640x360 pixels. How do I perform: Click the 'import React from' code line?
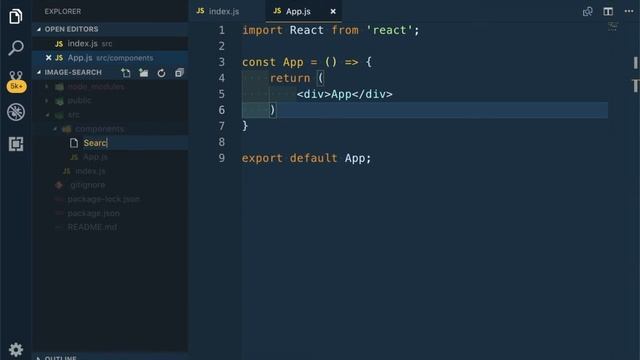tap(331, 30)
